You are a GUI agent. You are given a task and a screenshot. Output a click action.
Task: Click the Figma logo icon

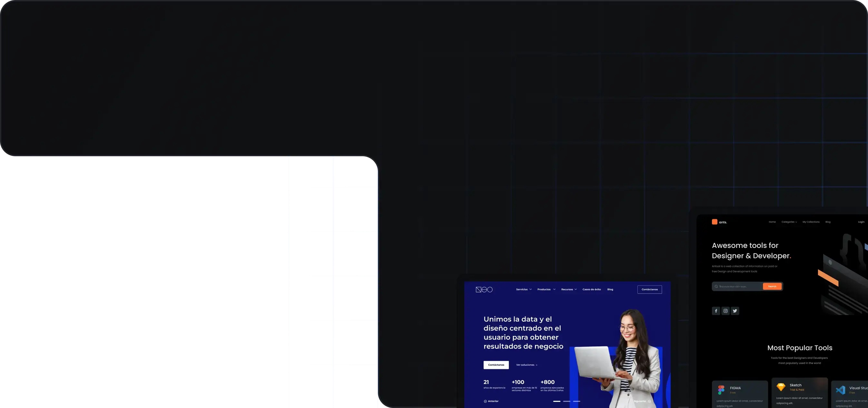click(721, 390)
